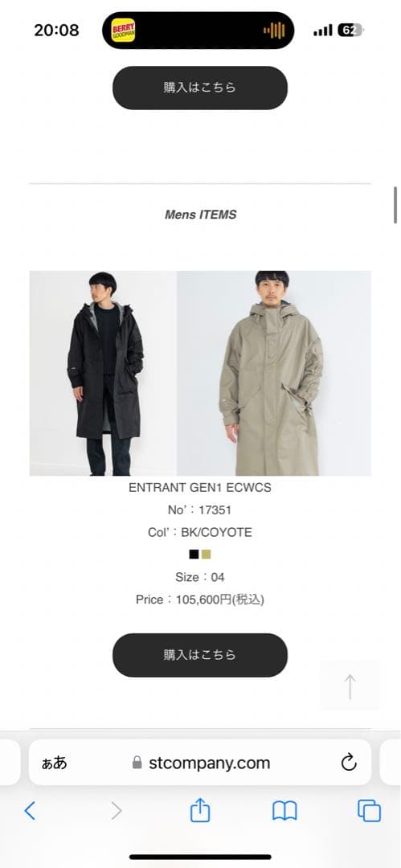
Task: Open the ああ reader options menu
Action: click(x=55, y=763)
